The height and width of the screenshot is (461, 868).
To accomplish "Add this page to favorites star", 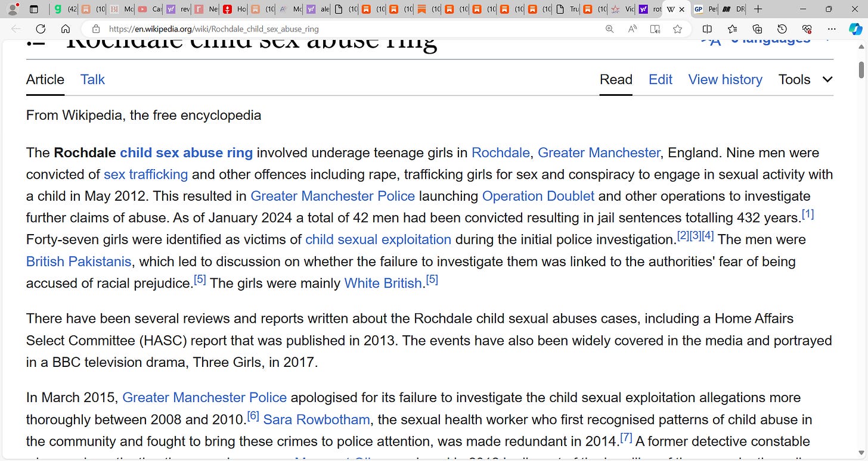I will [x=677, y=29].
